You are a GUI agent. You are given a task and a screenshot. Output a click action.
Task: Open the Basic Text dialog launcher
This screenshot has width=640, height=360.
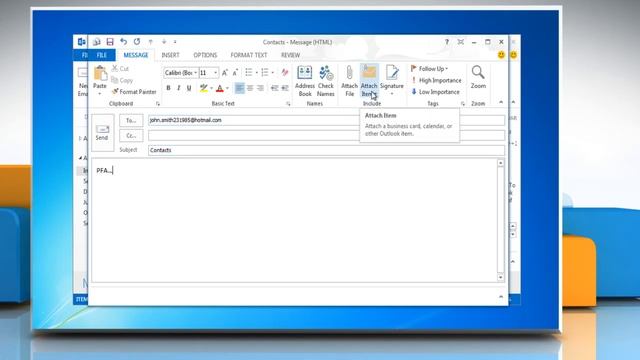click(x=288, y=104)
